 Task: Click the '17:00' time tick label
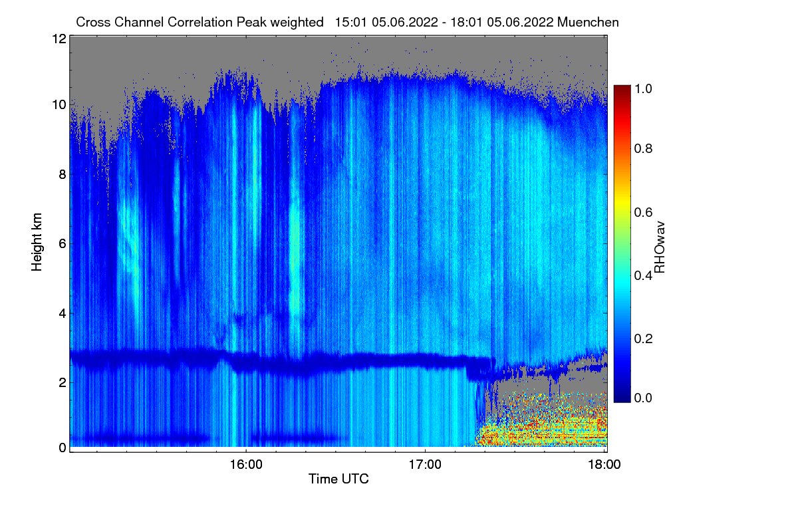tap(425, 464)
